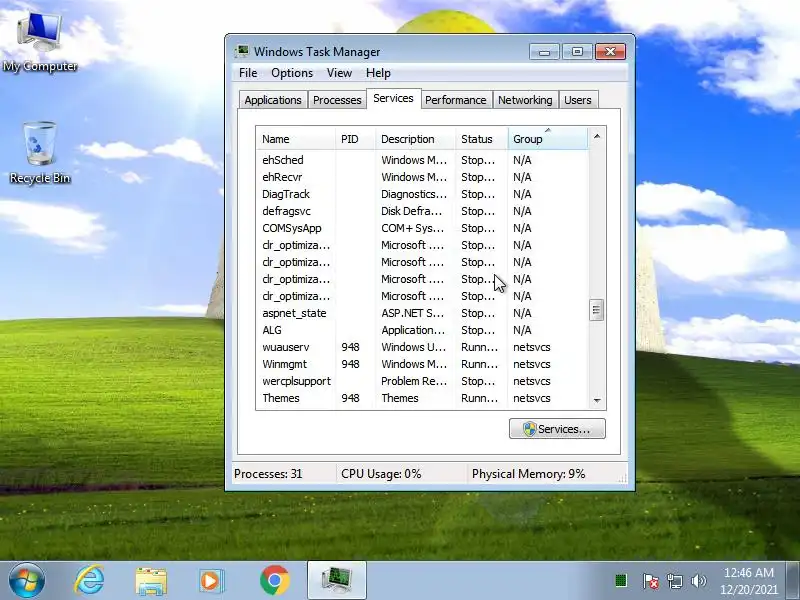Click the COM+ Sys... description cell

point(413,228)
